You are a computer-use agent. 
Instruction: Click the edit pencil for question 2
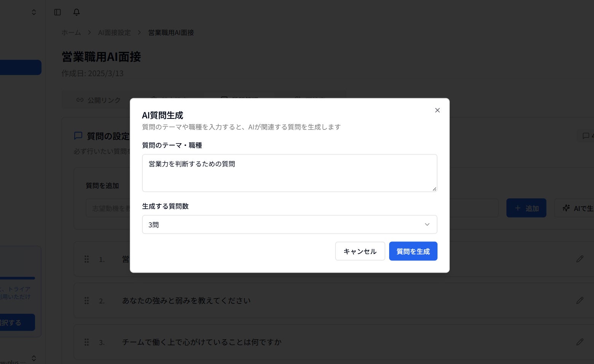[580, 300]
